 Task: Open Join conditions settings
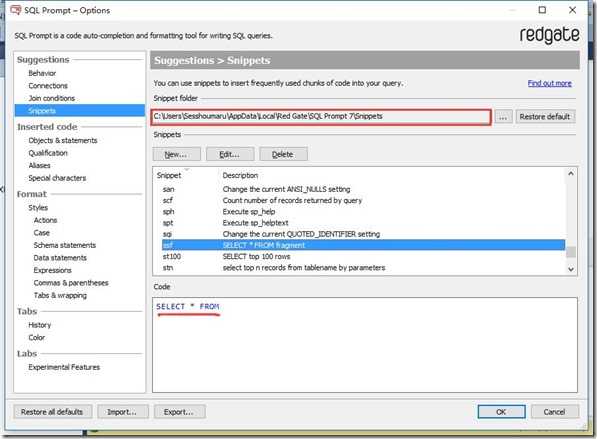[x=51, y=98]
